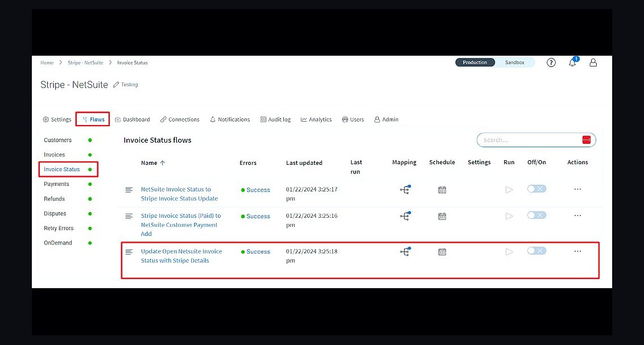Open schedule calendar for Stripe Invoice Status (Paid) flow
644x345 pixels.
point(442,216)
